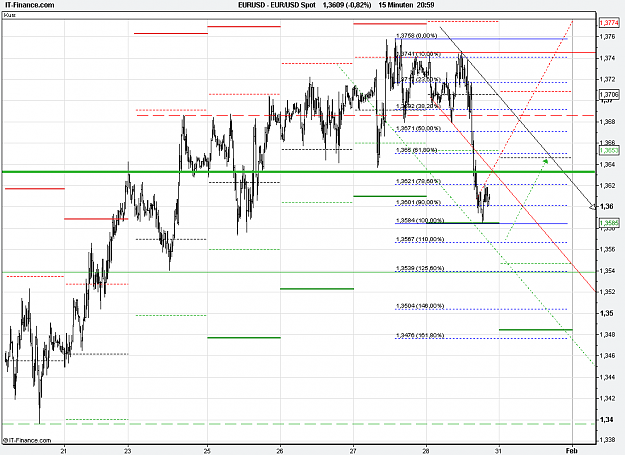Image resolution: width=625 pixels, height=455 pixels.
Task: Click the 1,3609 (-0,82%) quote value
Action: point(347,5)
